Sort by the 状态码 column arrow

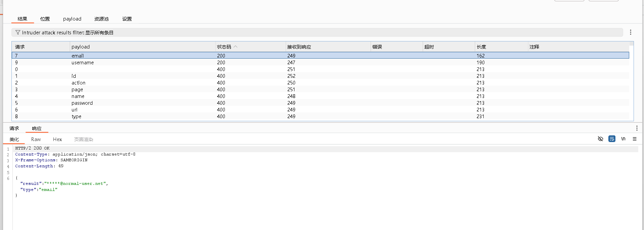236,46
